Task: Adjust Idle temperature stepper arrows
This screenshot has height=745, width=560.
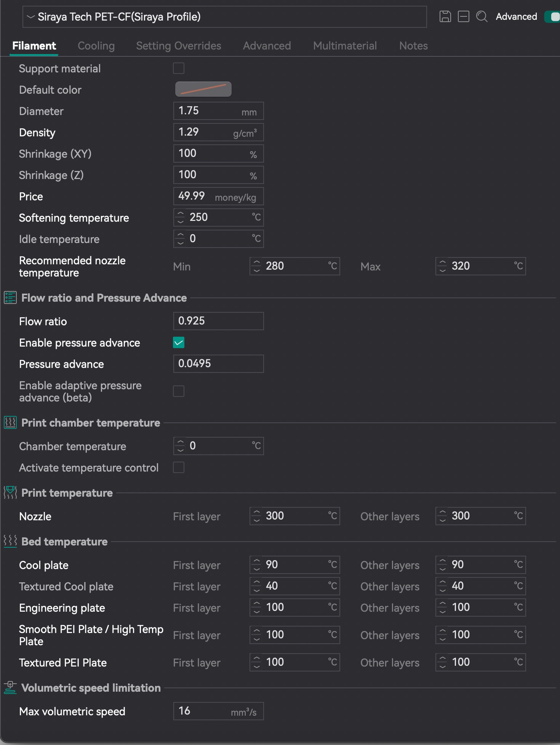Action: [x=181, y=239]
